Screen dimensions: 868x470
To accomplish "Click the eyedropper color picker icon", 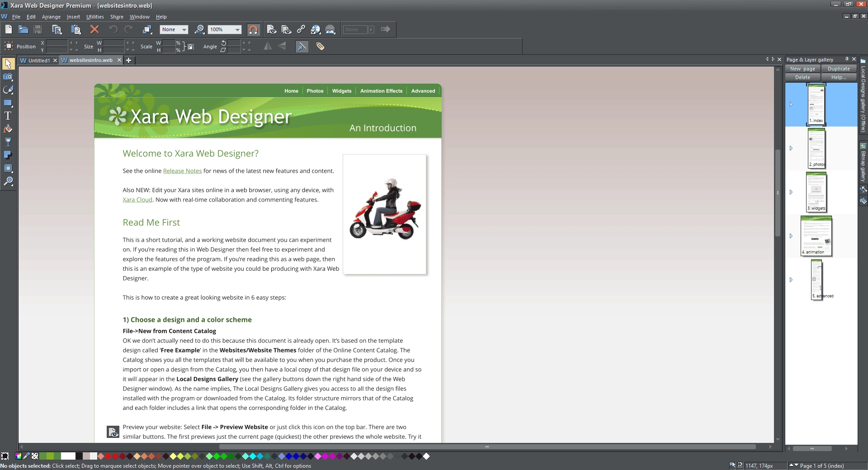I will [x=27, y=456].
